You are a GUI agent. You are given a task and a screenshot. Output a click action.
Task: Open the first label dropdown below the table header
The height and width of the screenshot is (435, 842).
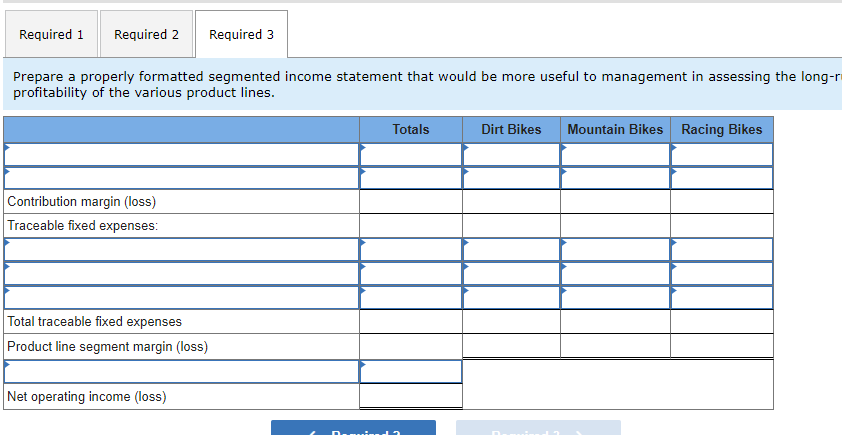(182, 155)
